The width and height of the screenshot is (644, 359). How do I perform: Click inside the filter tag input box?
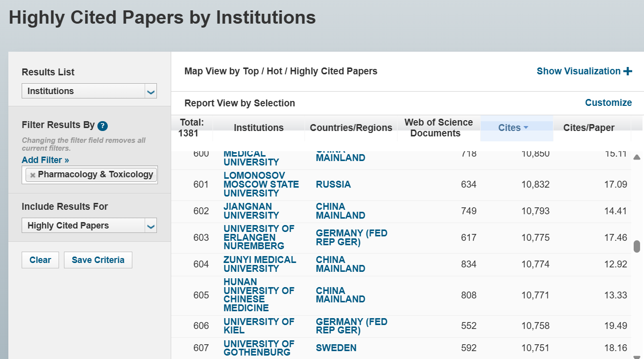click(x=90, y=175)
